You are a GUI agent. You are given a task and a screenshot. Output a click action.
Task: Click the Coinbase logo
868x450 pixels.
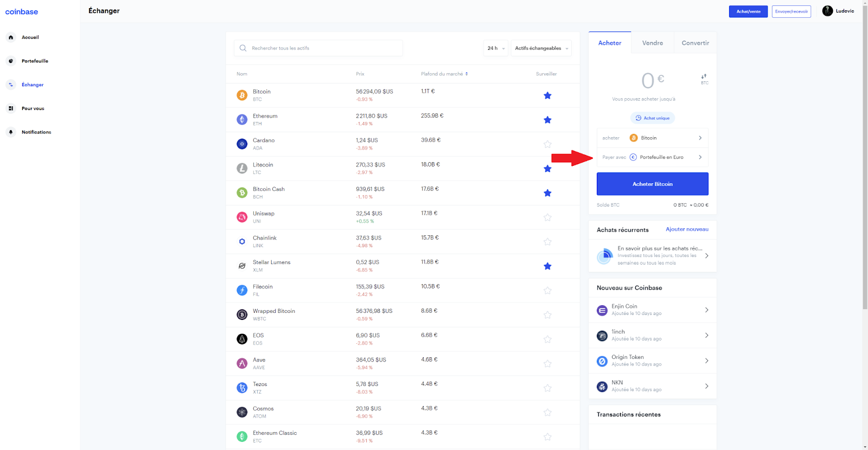pyautogui.click(x=22, y=11)
